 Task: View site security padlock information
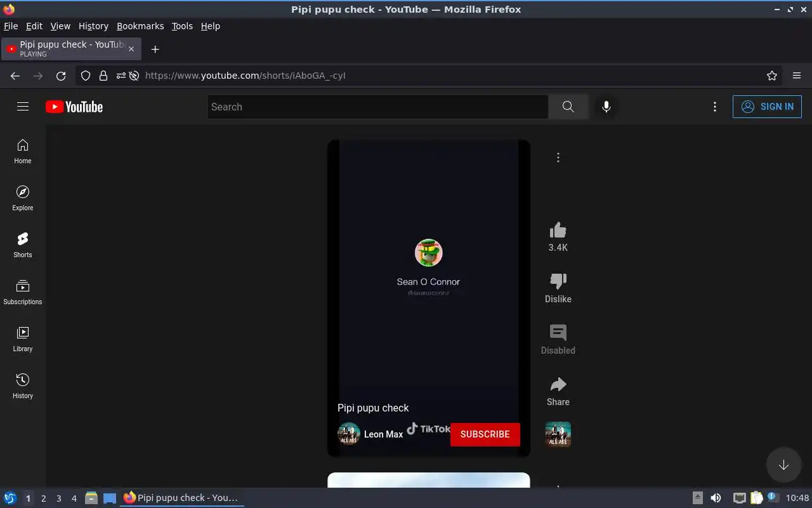point(103,76)
